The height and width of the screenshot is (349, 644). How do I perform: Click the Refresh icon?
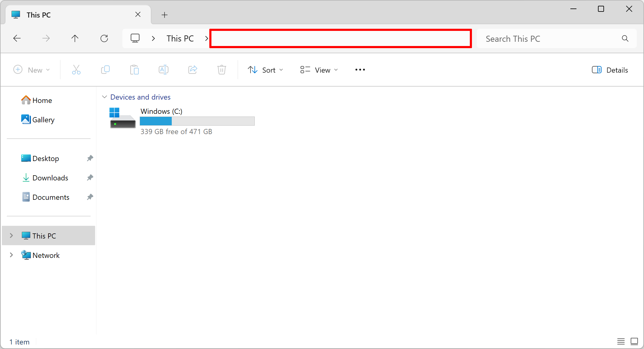pos(104,38)
